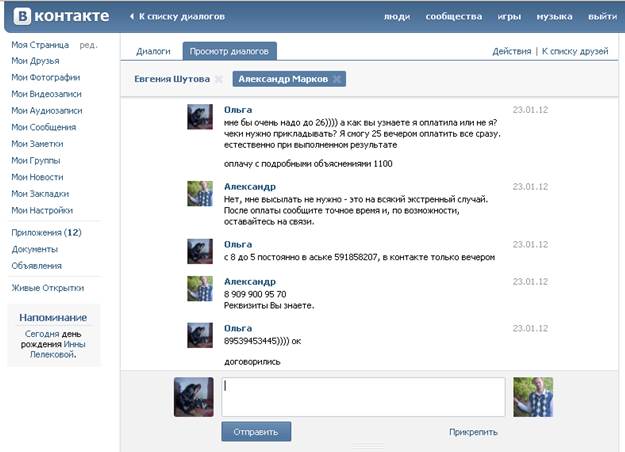Viewport: 625px width, 452px height.
Task: Open the 'Действия' actions menu
Action: [512, 51]
